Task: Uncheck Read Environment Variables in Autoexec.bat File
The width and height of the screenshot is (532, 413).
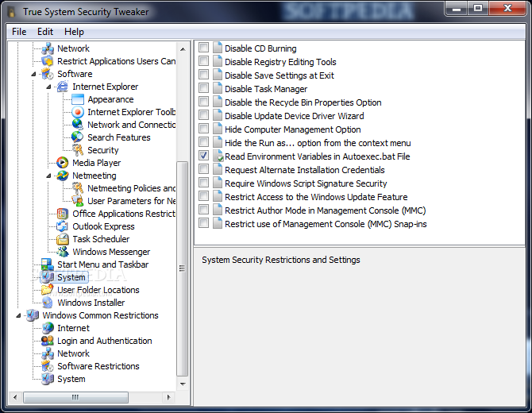Action: click(x=203, y=156)
